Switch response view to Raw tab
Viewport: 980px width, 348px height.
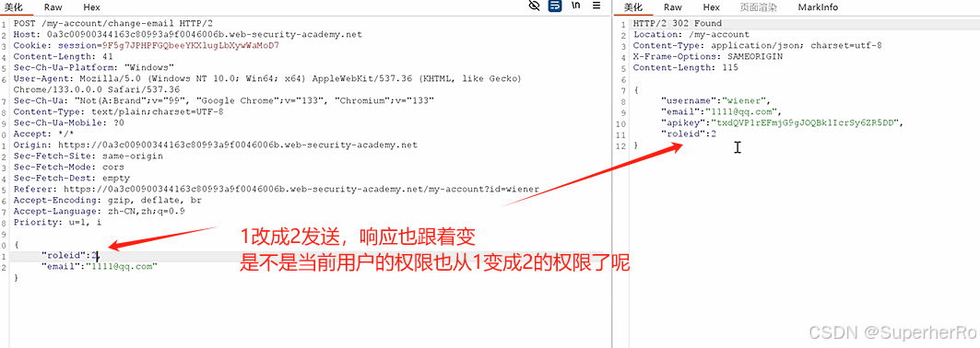[x=672, y=7]
